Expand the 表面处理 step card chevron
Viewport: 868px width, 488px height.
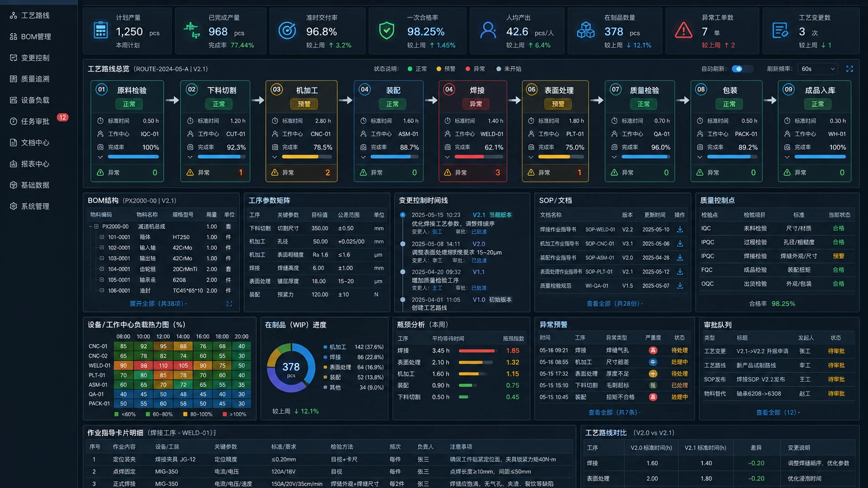coord(531,157)
